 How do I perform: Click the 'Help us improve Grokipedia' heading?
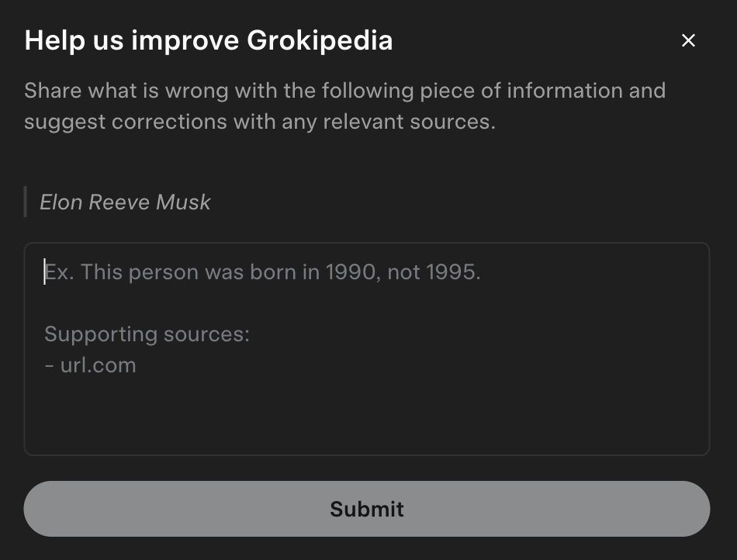pyautogui.click(x=208, y=41)
